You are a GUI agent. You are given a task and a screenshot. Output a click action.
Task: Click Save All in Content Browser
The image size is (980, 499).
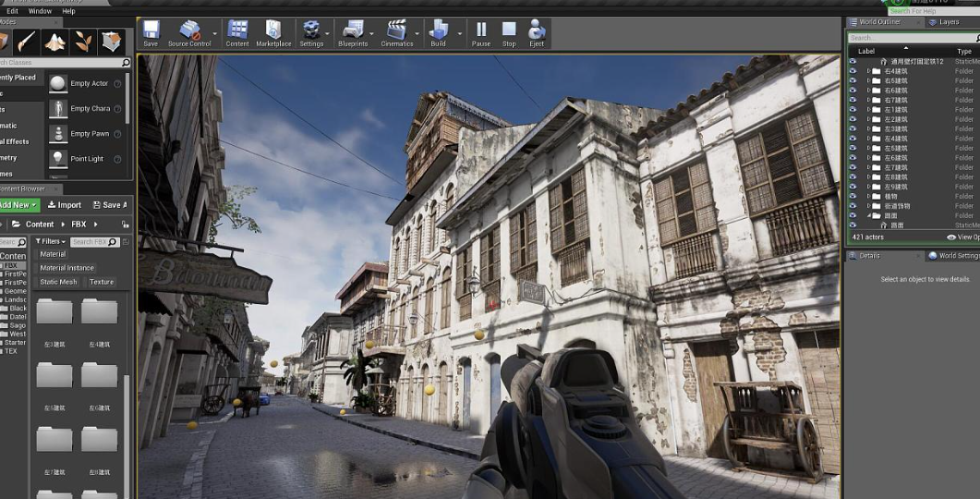tap(110, 205)
